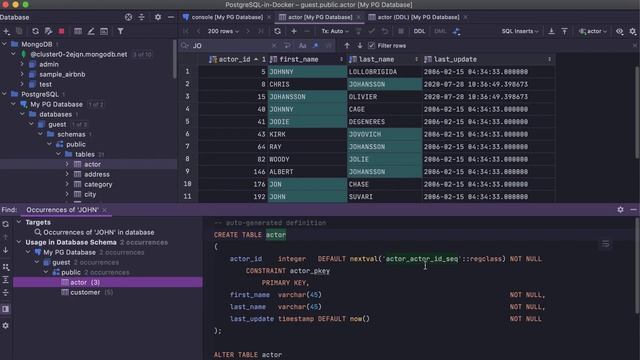Click the Find panel top-right gear icon

(620, 209)
